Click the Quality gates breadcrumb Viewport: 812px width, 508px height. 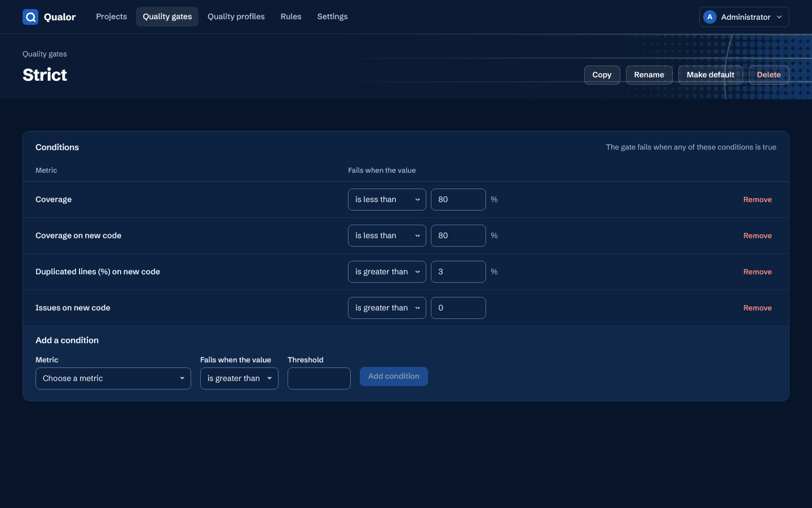point(45,54)
